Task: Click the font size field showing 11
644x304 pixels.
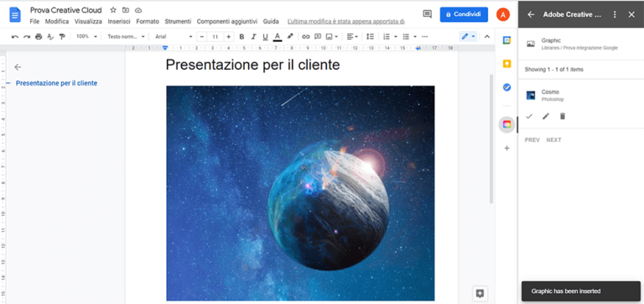Action: [216, 37]
